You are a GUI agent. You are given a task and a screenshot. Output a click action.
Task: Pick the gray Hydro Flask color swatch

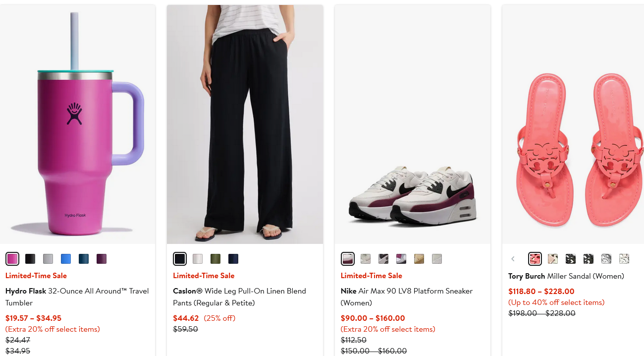pos(48,259)
